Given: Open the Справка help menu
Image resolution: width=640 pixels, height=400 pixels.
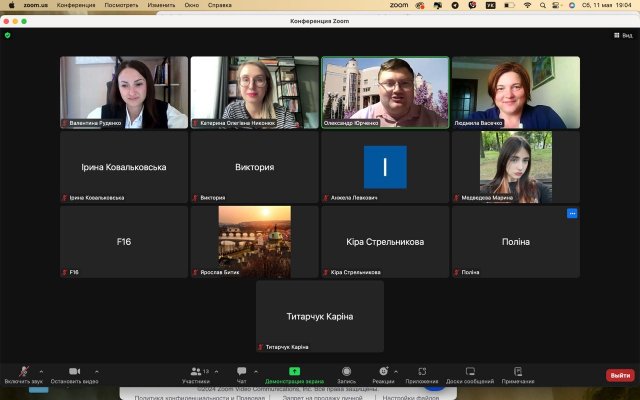Looking at the screenshot, I should click(x=219, y=5).
